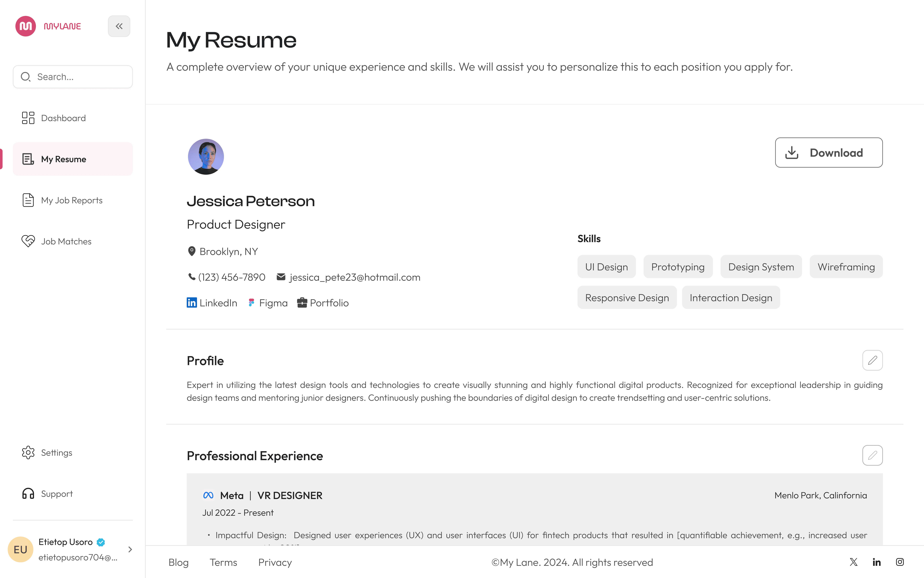Open the Portfolio link
Screen dimensions: 924x578
pyautogui.click(x=329, y=303)
